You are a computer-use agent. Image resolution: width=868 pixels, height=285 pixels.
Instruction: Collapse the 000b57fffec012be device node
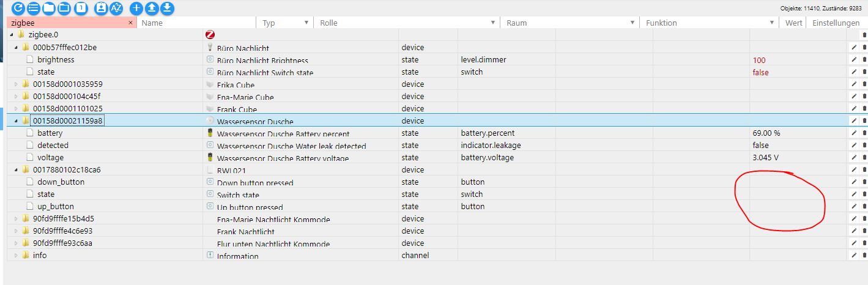pyautogui.click(x=17, y=47)
